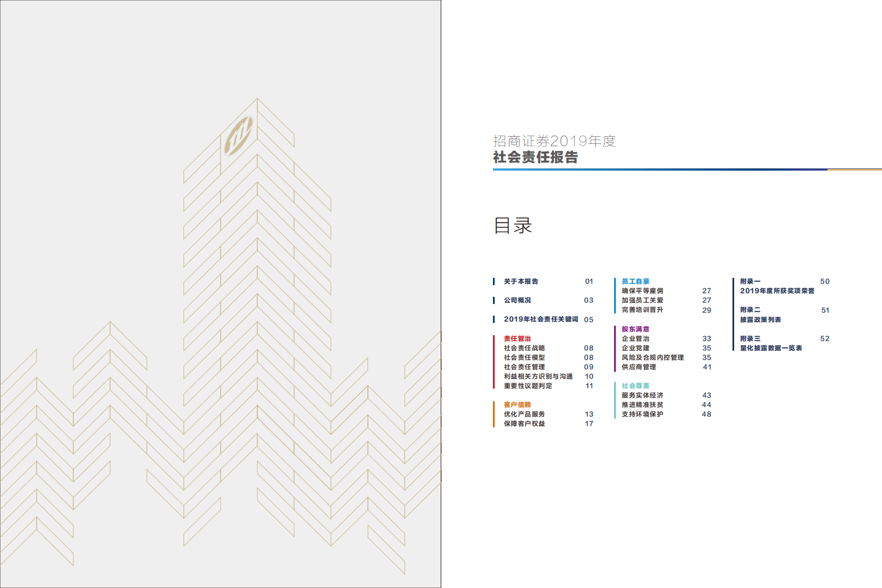Image resolution: width=882 pixels, height=588 pixels.
Task: Click the heading 社会责任报告
Action: [536, 157]
